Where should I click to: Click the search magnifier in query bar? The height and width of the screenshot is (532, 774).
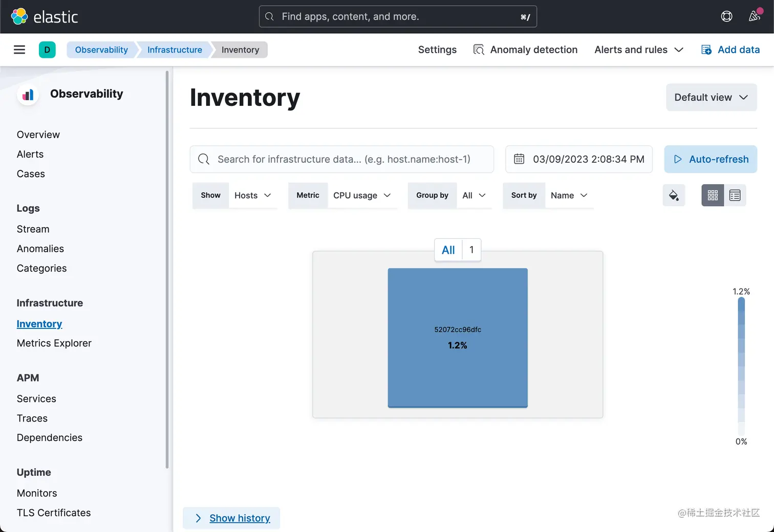204,159
